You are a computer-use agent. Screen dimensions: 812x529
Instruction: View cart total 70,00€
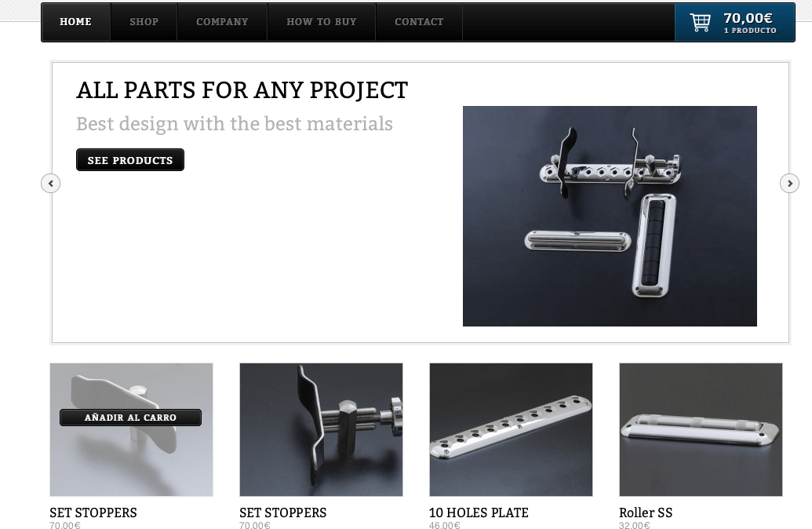click(748, 18)
